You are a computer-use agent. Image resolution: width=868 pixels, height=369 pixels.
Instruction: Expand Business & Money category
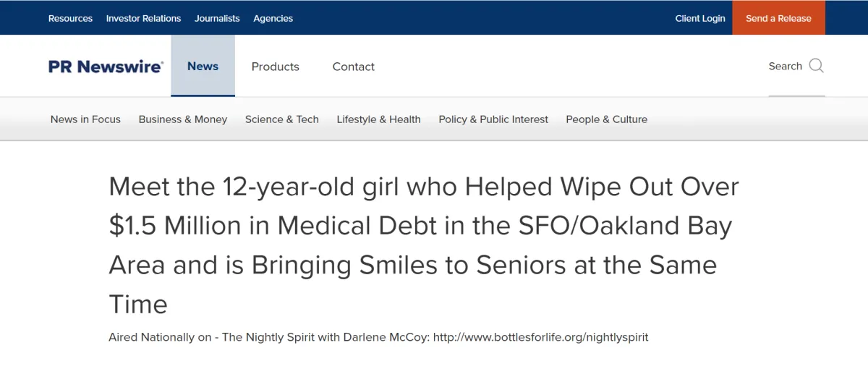click(x=183, y=119)
